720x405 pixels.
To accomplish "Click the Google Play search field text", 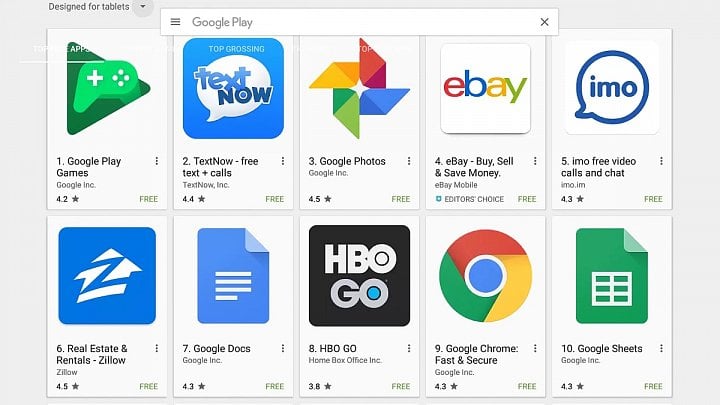I will pos(222,22).
